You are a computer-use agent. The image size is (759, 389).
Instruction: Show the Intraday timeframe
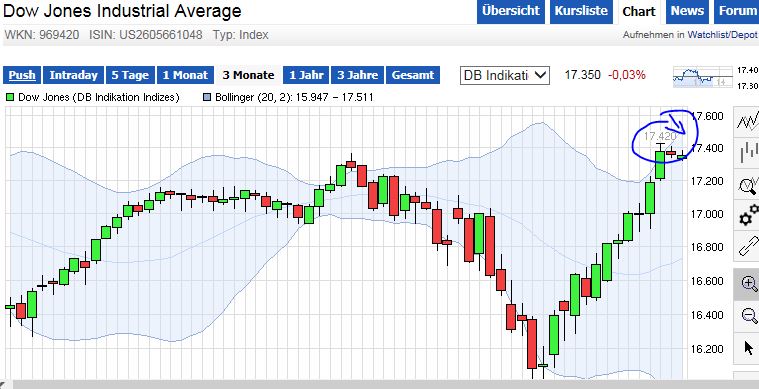(x=73, y=75)
